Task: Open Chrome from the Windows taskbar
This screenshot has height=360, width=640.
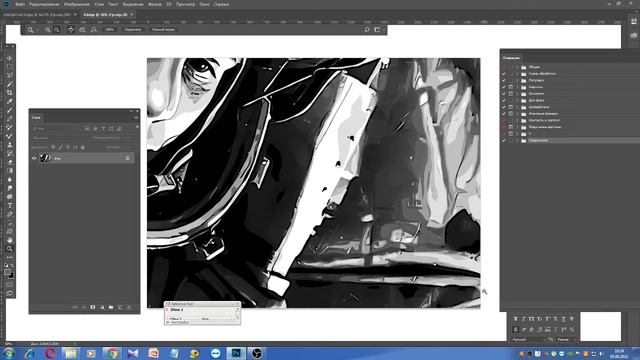Action: point(112,353)
